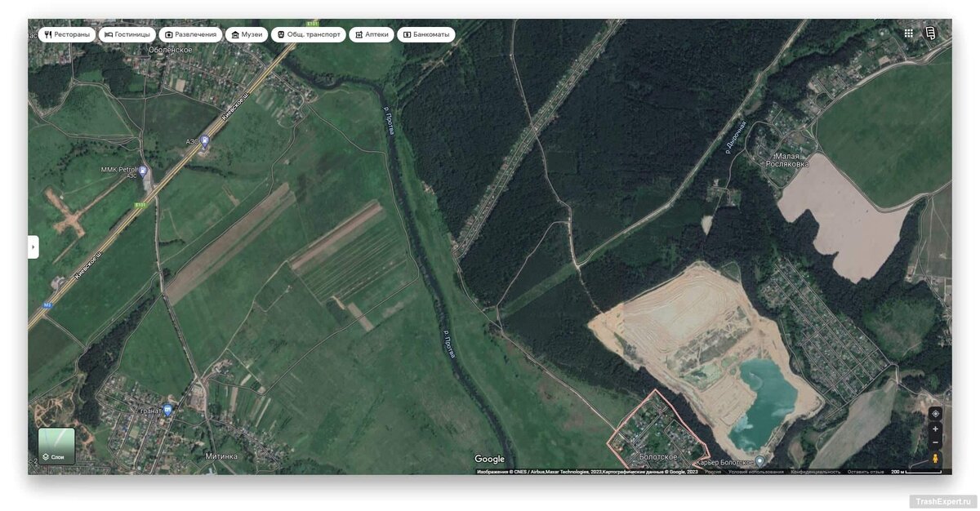This screenshot has width=980, height=511.
Task: Select the Митинка village label
Action: point(221,456)
